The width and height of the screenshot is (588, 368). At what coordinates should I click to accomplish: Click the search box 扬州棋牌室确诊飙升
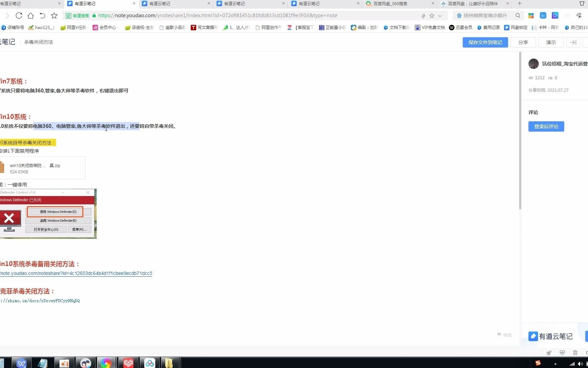485,16
